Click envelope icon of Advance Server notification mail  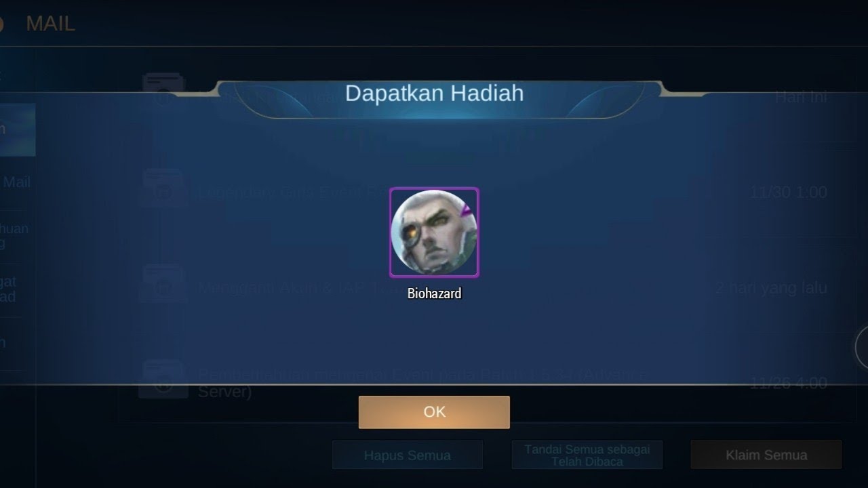coord(163,380)
